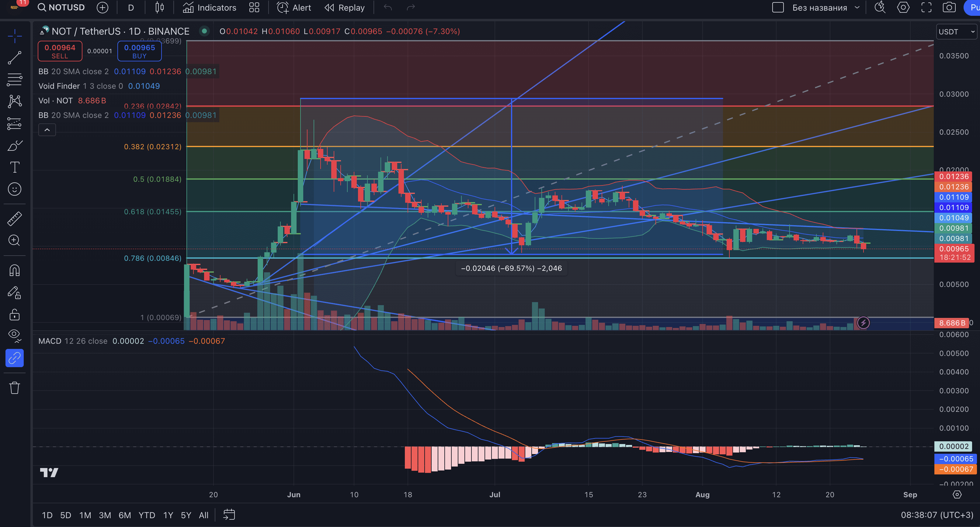Open the candlestick chart style selector

pos(160,8)
